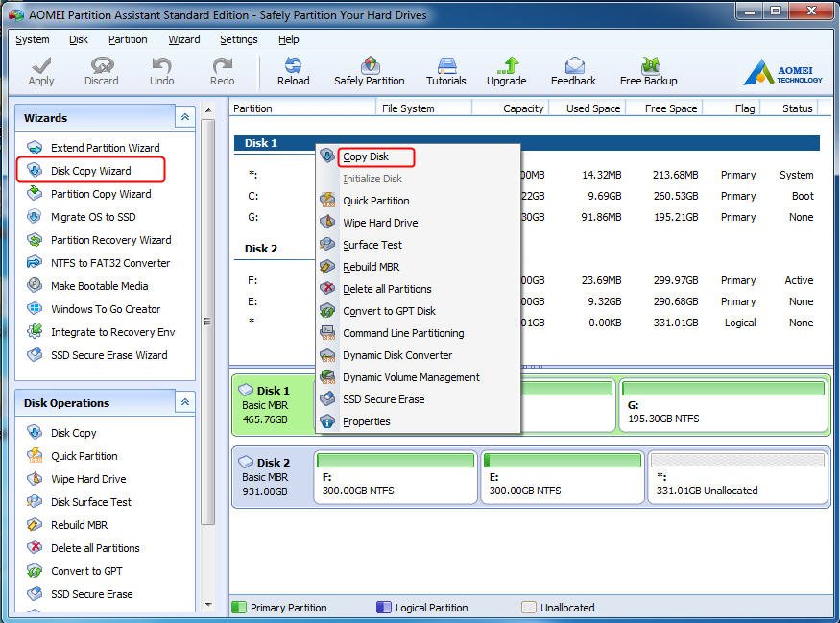Choose Wipe Hard Drive from the context menu
840x623 pixels.
click(x=418, y=223)
